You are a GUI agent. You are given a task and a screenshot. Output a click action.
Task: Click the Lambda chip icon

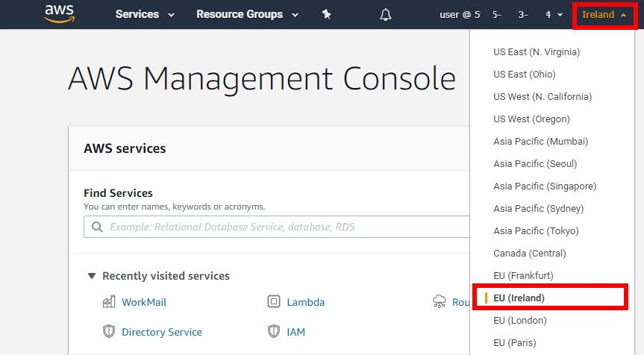tap(274, 302)
